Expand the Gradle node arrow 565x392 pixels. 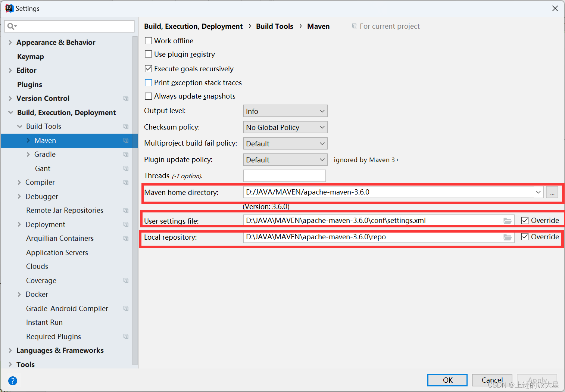pos(28,154)
